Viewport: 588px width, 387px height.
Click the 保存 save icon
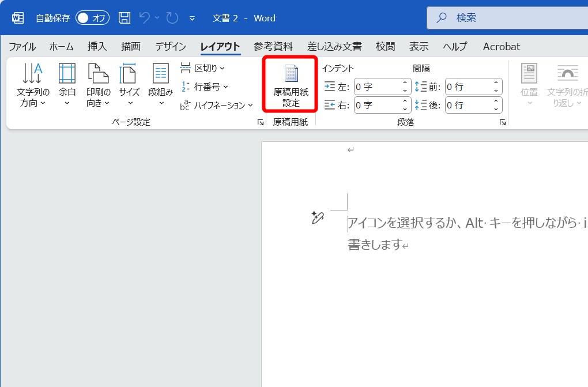click(124, 18)
